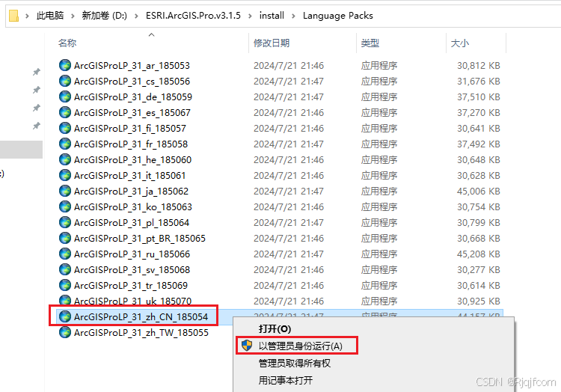561x392 pixels.
Task: Click the fourth pin icon in sidebar
Action: point(36,126)
